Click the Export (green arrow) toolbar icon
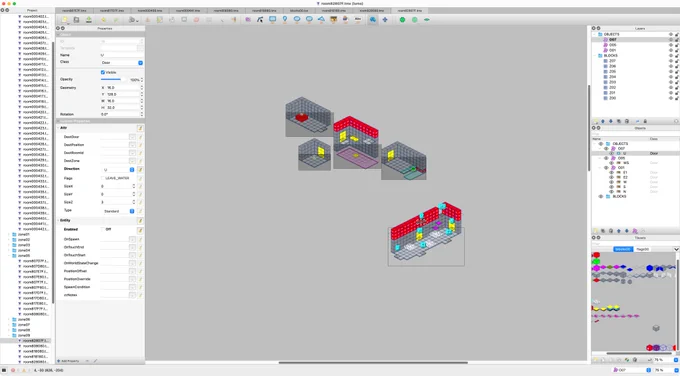Image resolution: width=680 pixels, height=376 pixels. [x=88, y=20]
